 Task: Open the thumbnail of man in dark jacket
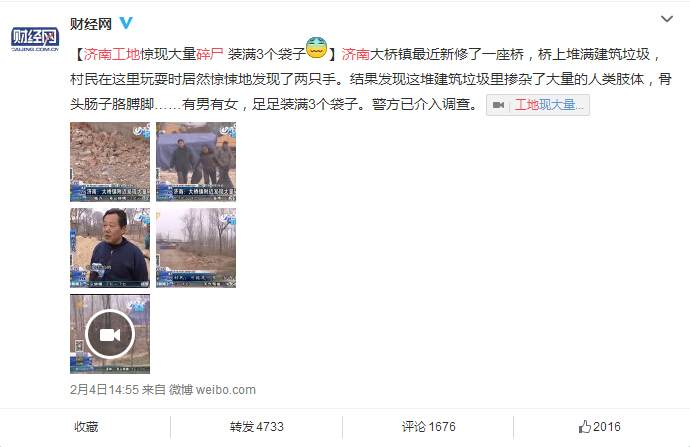point(110,248)
